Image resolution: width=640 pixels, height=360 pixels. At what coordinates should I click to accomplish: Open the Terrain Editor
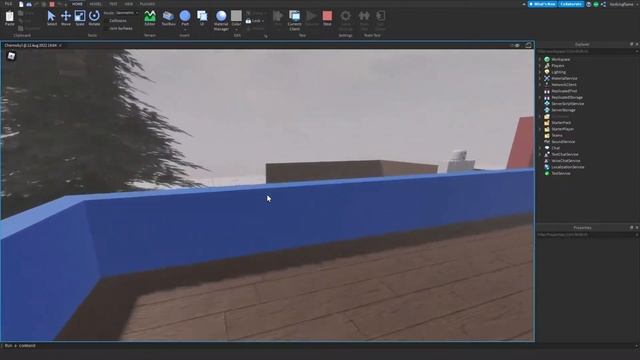pos(150,18)
